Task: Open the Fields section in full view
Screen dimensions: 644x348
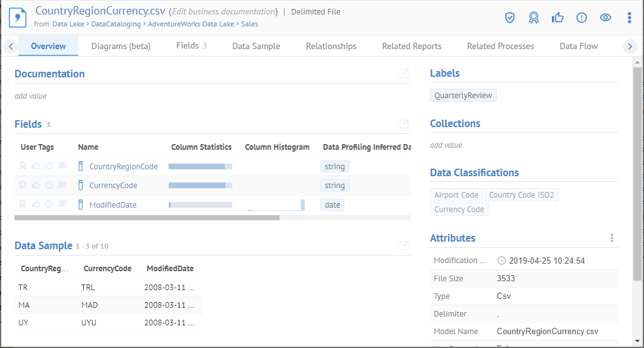Action: click(x=404, y=124)
